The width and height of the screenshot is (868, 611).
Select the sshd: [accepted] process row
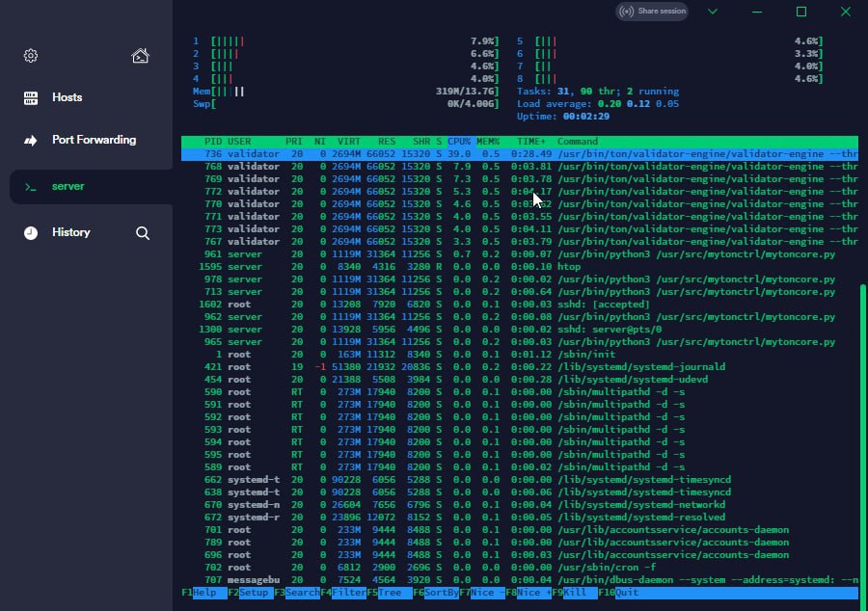[x=520, y=305]
